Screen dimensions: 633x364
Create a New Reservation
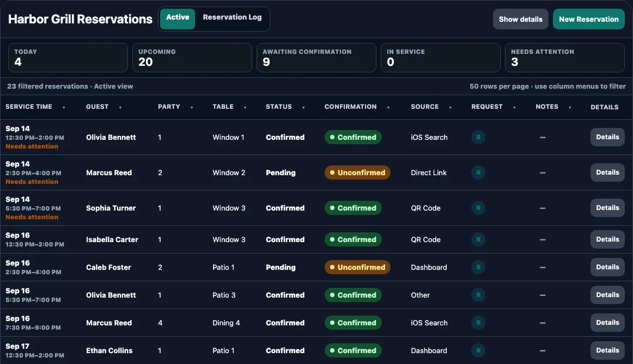pos(588,19)
